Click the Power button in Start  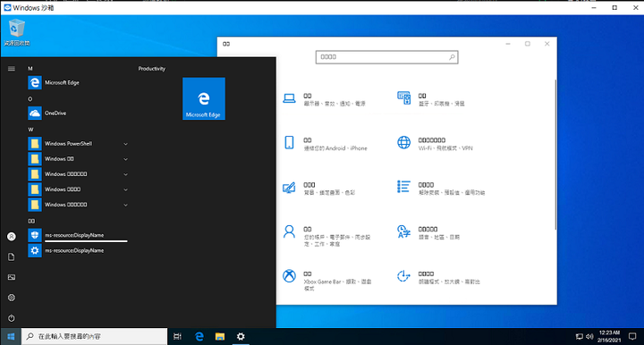point(12,318)
